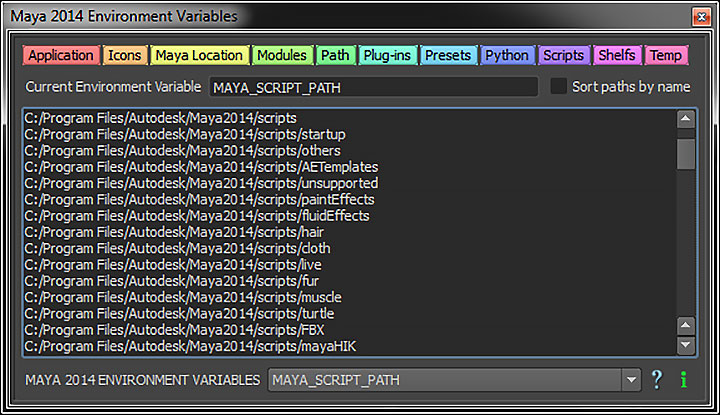Click the scroll up arrow at the list top
This screenshot has height=415, width=720.
coord(686,119)
